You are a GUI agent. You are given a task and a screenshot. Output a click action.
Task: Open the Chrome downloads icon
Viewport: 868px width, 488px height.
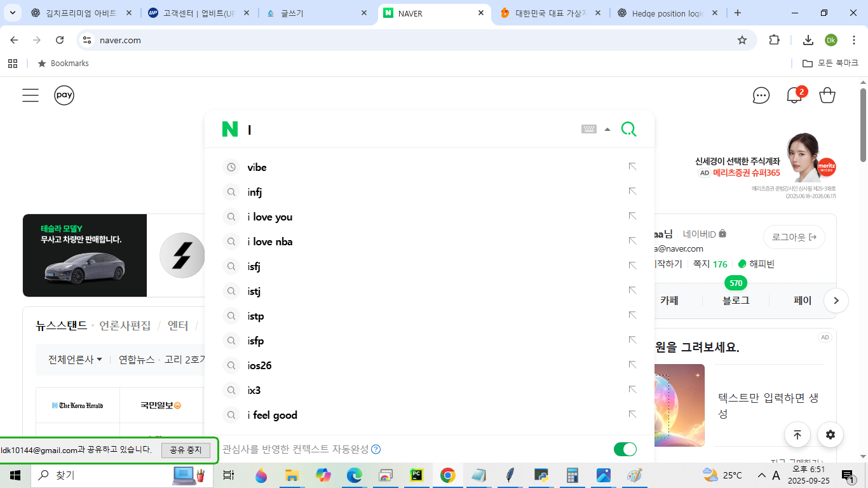(x=808, y=40)
